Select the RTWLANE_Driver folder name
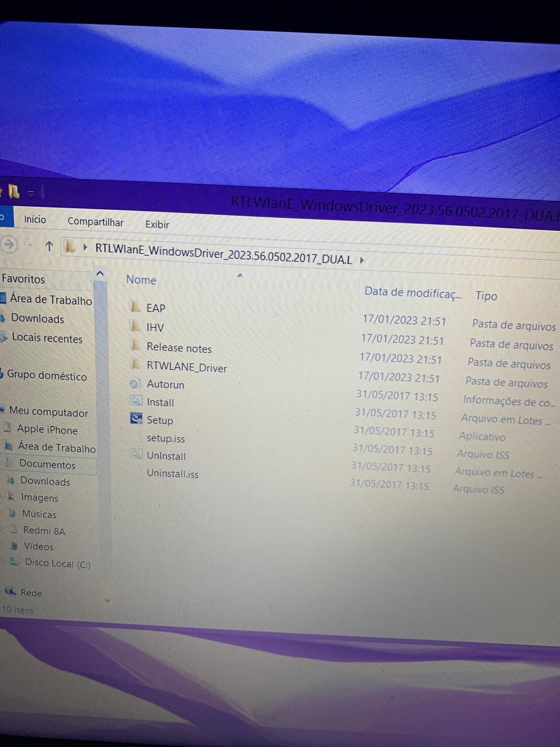 tap(187, 367)
